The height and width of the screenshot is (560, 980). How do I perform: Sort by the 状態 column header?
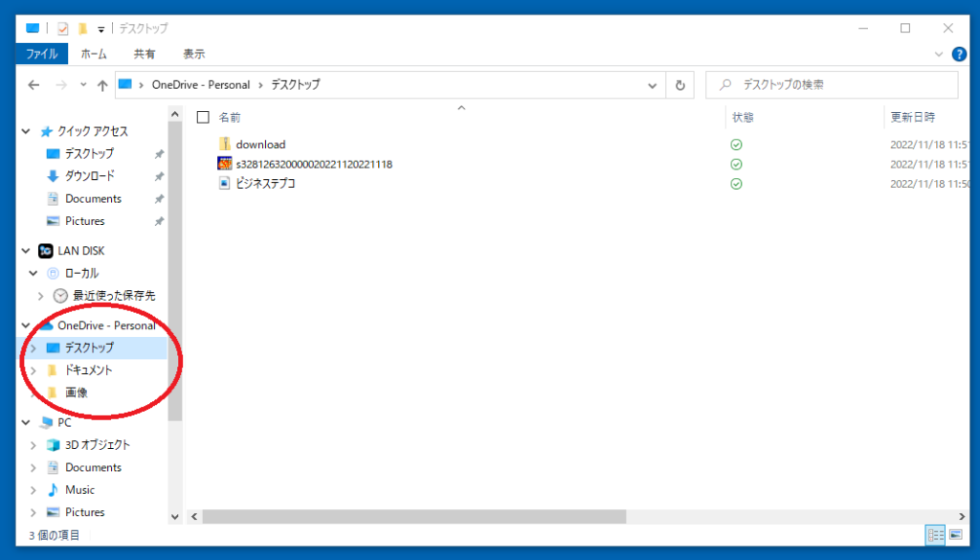point(743,118)
